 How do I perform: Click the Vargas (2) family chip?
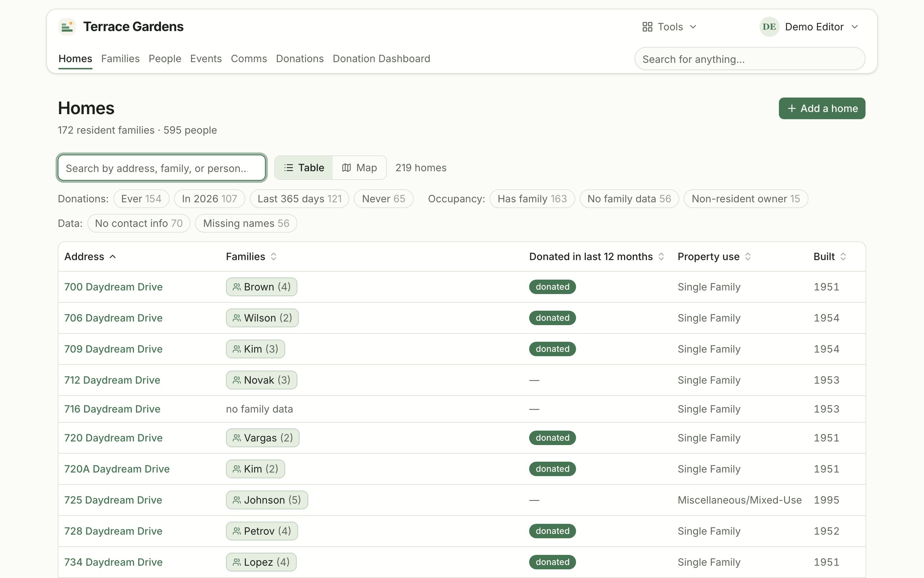(263, 438)
